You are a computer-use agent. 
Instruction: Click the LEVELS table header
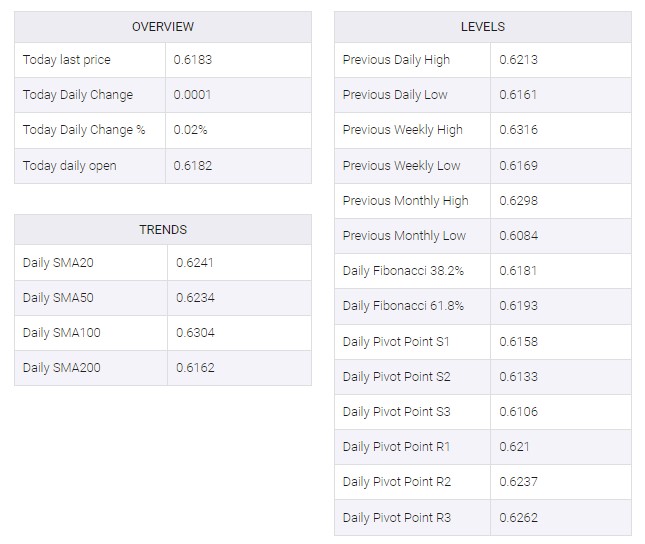(482, 27)
